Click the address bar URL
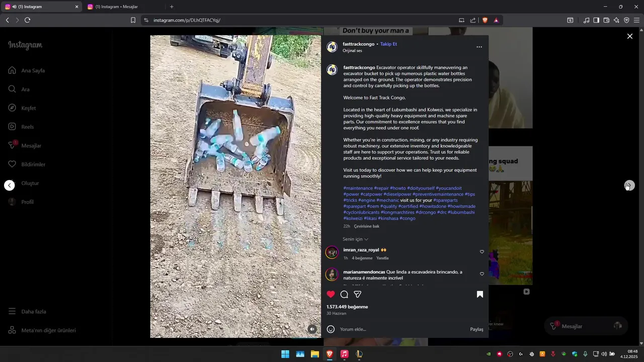 click(x=187, y=20)
